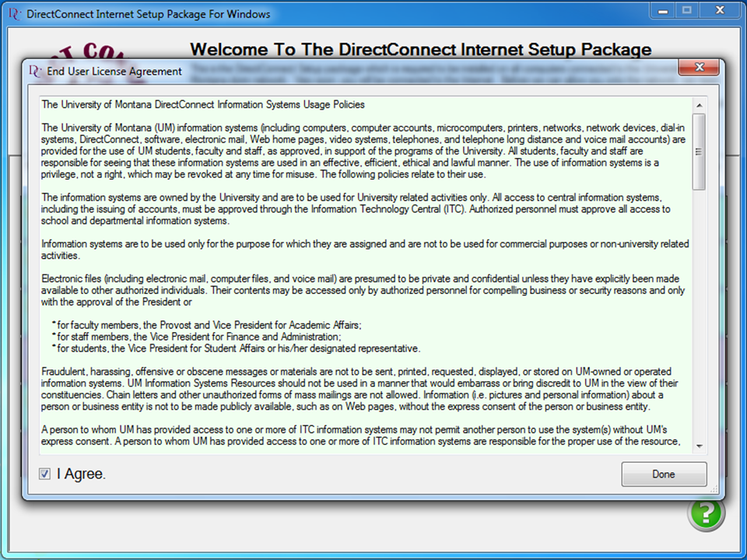The width and height of the screenshot is (747, 560).
Task: Click the scroll down arrow in license text
Action: tap(699, 446)
